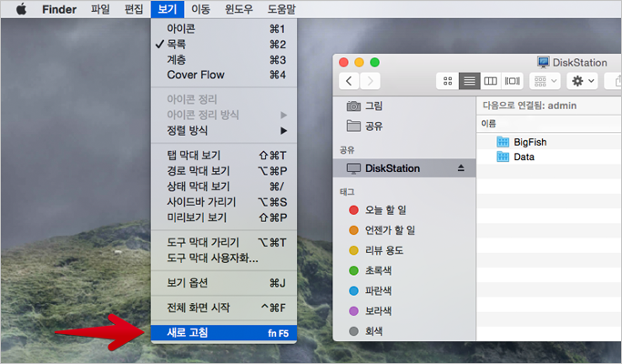Select BigFish shared folder
Image resolution: width=622 pixels, height=364 pixels.
549,142
